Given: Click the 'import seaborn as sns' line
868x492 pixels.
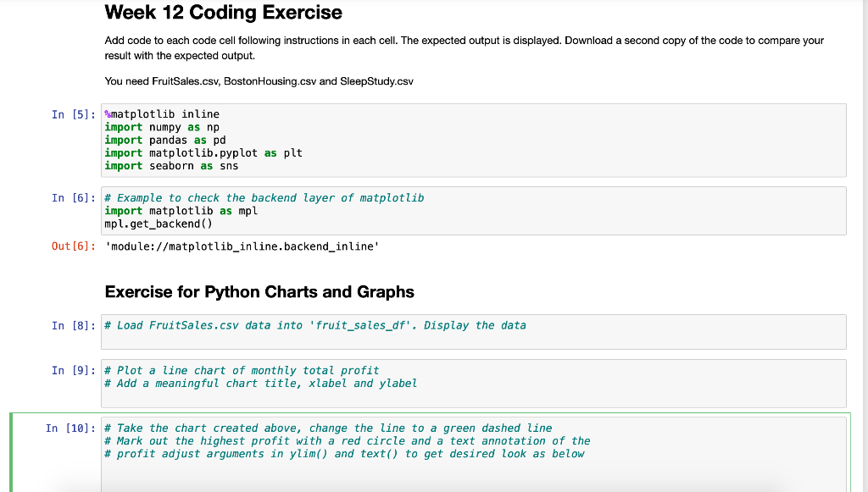Looking at the screenshot, I should click(x=171, y=166).
